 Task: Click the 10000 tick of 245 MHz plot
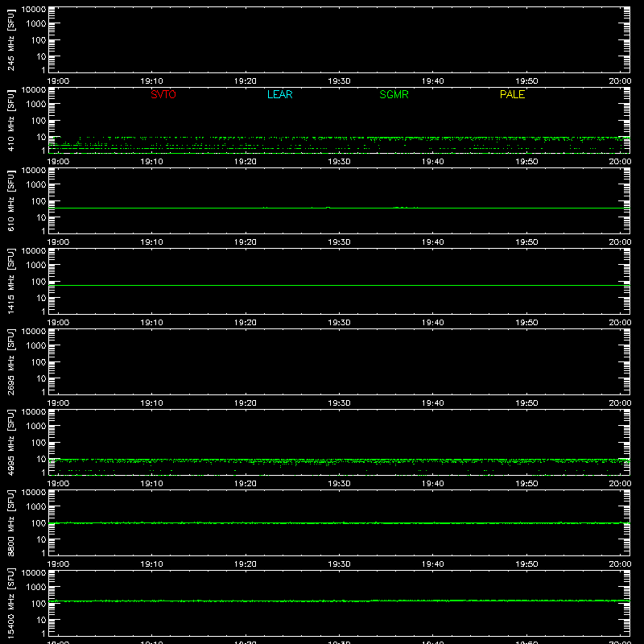pos(34,10)
